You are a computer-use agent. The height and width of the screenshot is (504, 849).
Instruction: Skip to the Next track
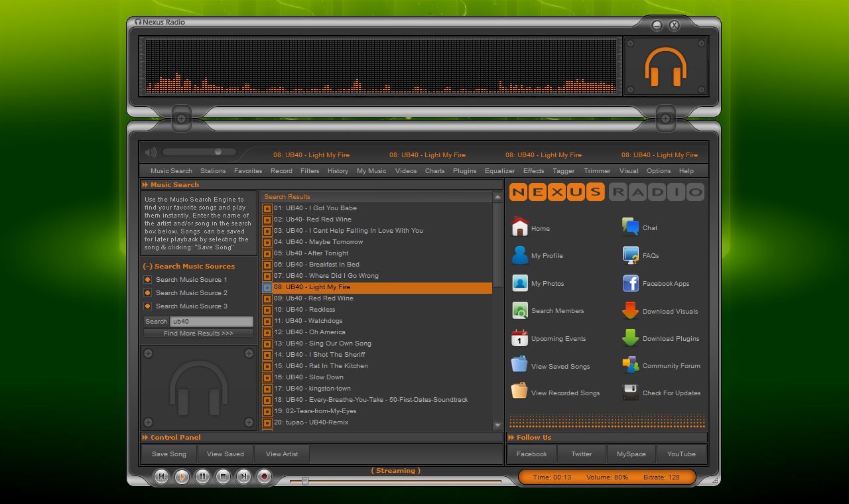click(243, 476)
